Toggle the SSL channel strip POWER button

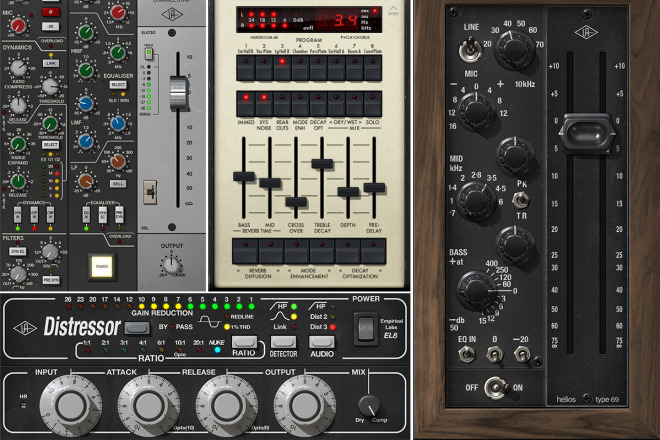coord(101,267)
